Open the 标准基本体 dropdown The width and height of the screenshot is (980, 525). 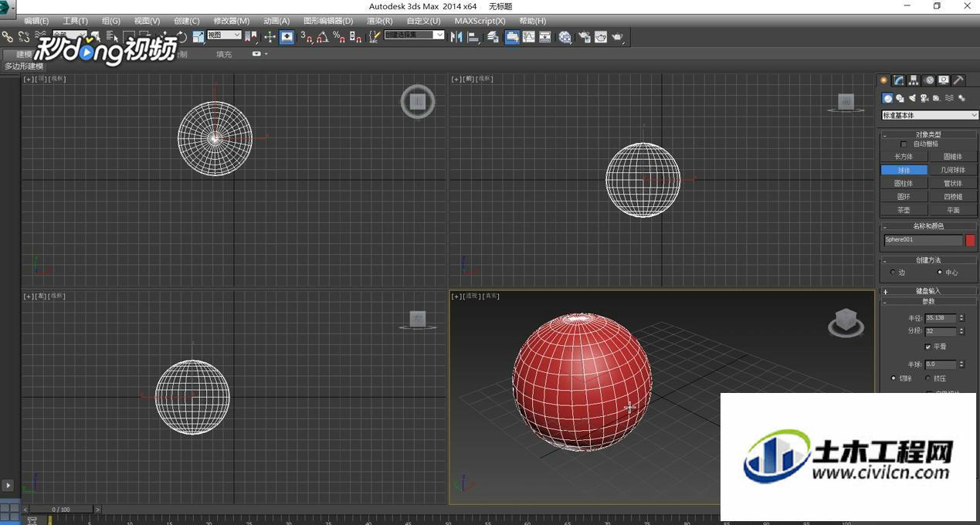click(x=930, y=115)
